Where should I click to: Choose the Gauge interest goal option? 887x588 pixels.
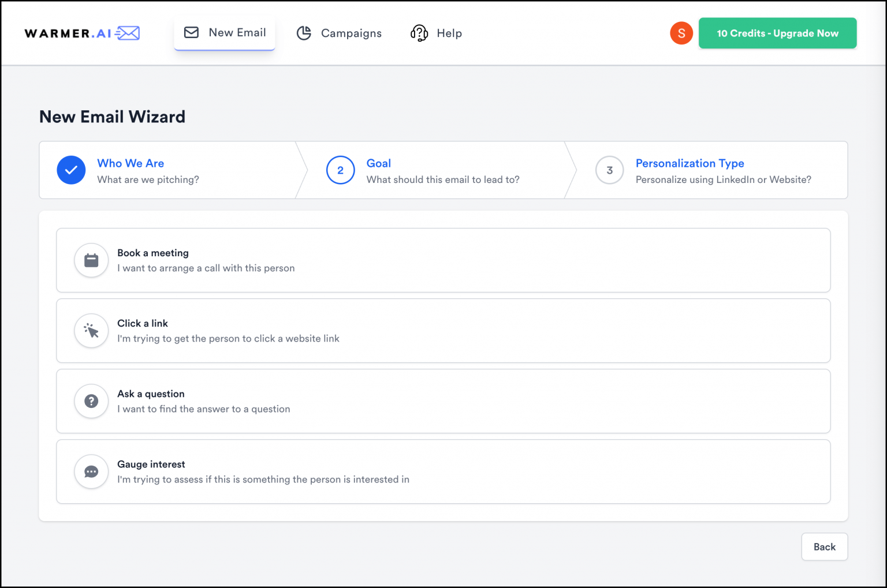[x=442, y=471]
